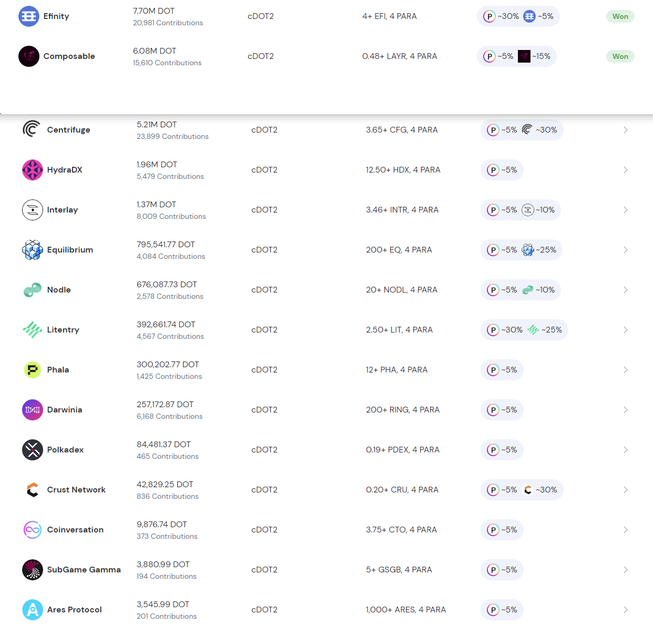The height and width of the screenshot is (644, 653).
Task: Click the Centrifuge spiral logo icon
Action: [x=32, y=129]
